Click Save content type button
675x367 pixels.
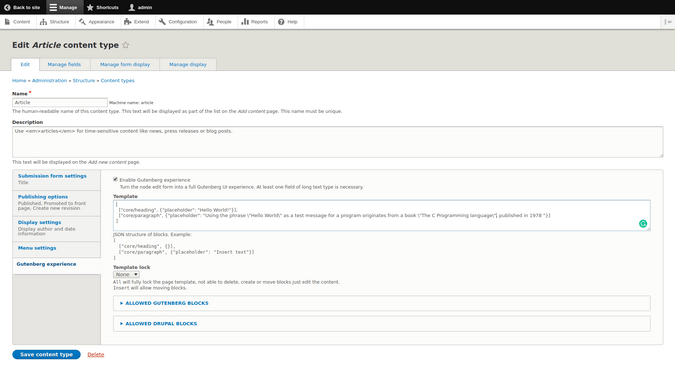coord(46,355)
